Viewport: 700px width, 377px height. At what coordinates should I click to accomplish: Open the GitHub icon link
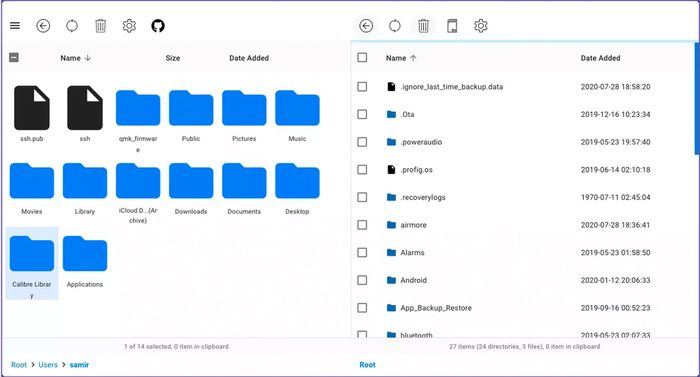tap(158, 26)
